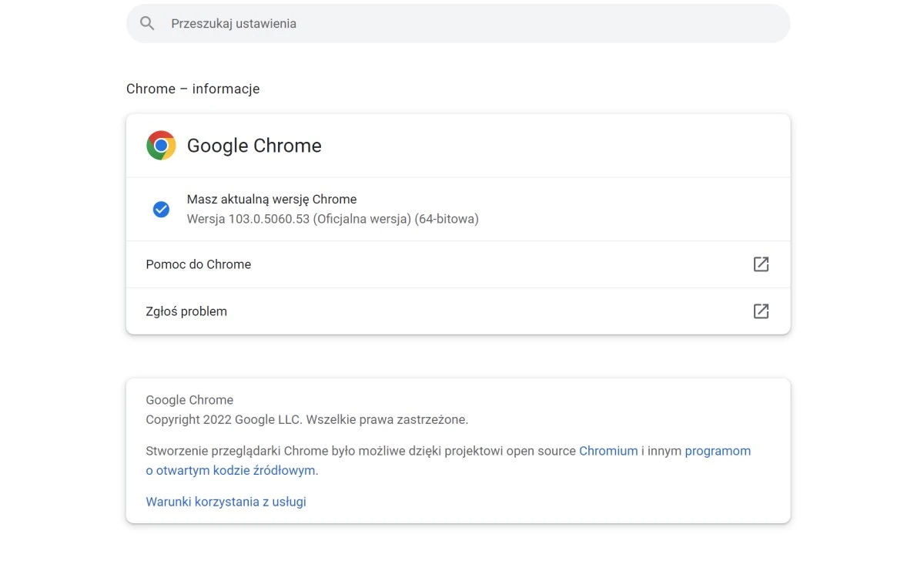The image size is (924, 578).
Task: Follow the Chromium open source link
Action: [608, 451]
